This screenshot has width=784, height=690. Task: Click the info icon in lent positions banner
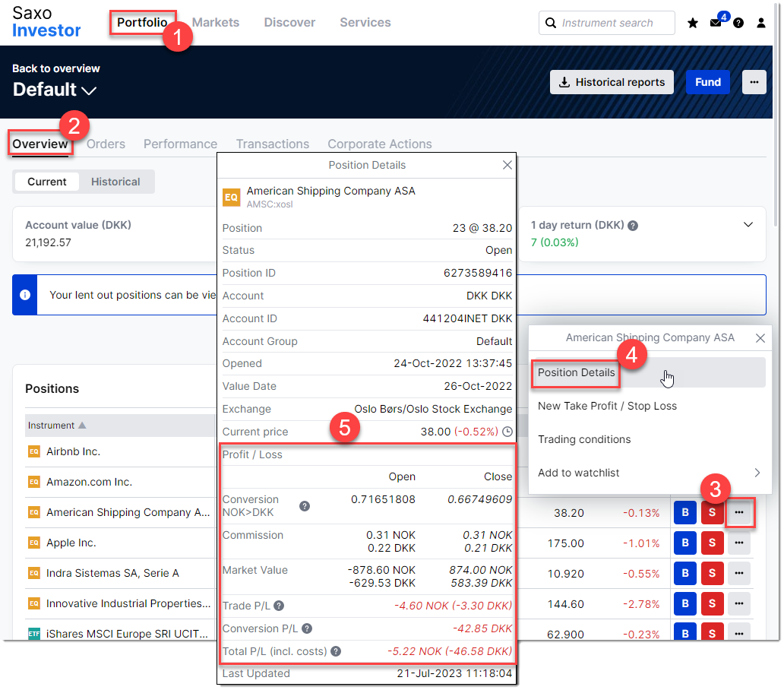pos(25,295)
